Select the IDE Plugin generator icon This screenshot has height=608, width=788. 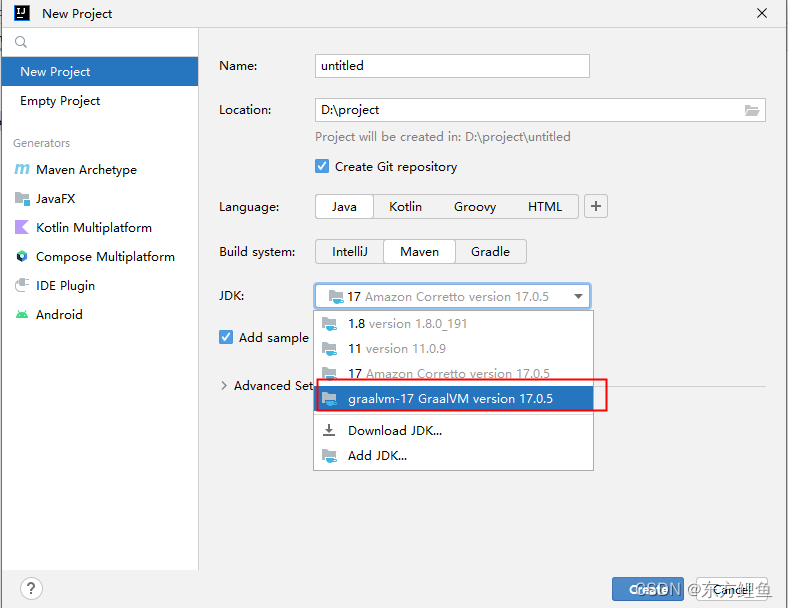pyautogui.click(x=22, y=285)
